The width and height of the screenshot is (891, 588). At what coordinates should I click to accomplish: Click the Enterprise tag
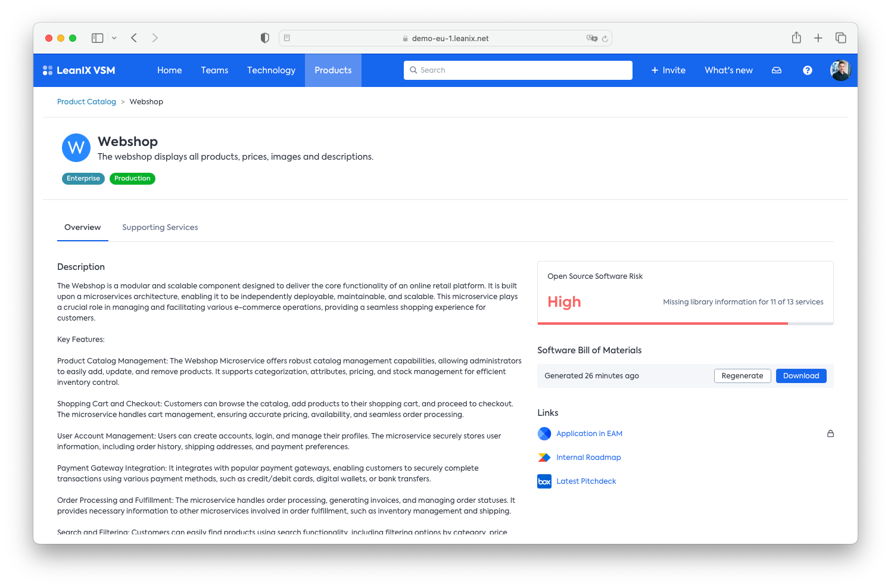pyautogui.click(x=83, y=179)
